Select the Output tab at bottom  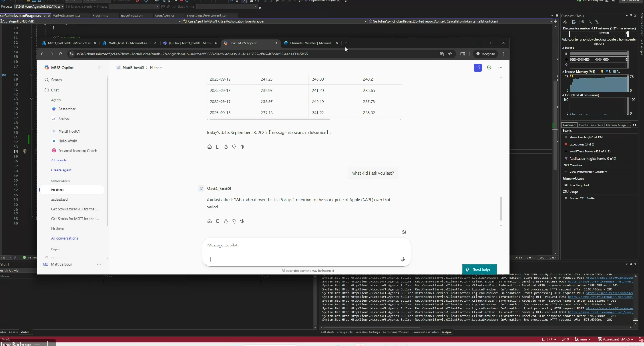point(446,332)
